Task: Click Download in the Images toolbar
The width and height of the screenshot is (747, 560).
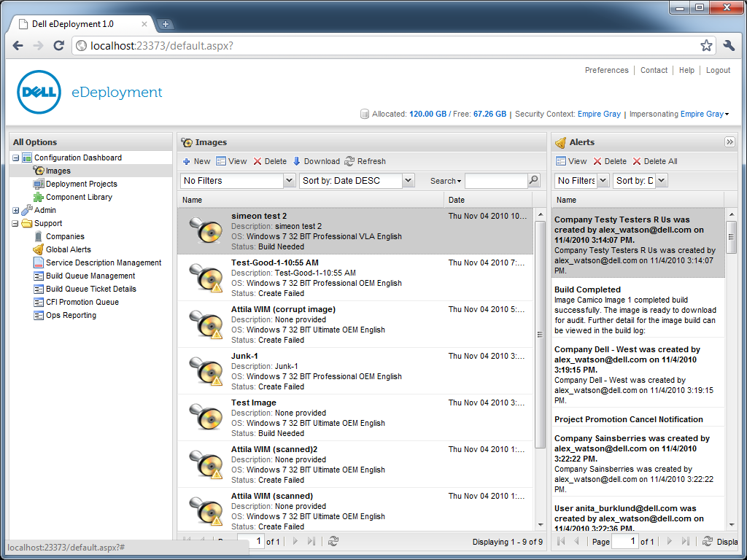Action: click(x=317, y=161)
